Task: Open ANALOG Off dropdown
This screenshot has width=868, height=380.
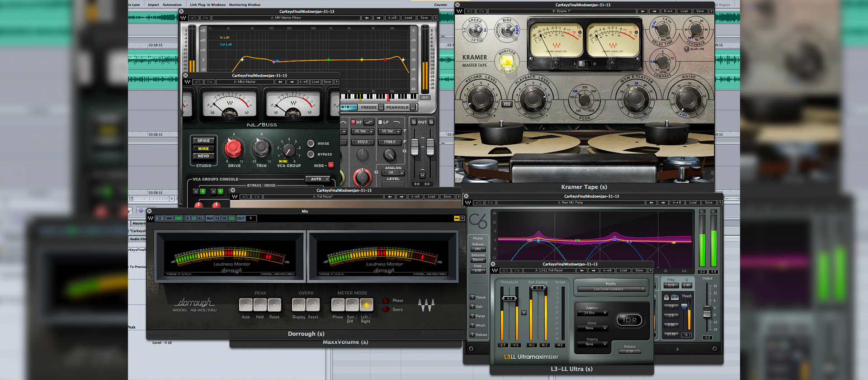Action: (x=393, y=173)
